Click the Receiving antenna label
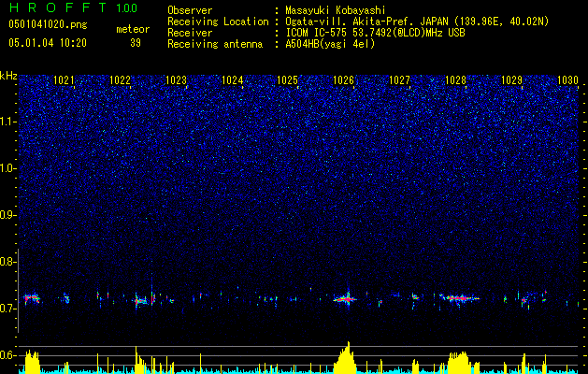 point(215,44)
